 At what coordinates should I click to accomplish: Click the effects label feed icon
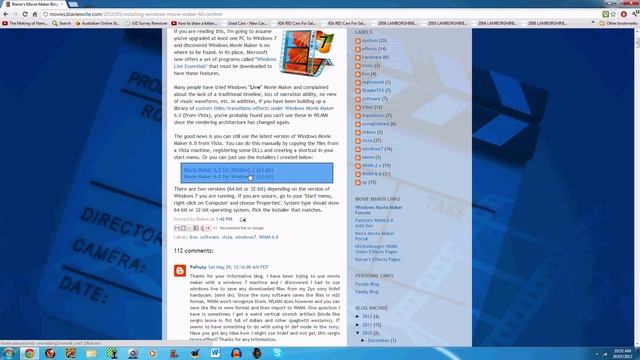358,49
